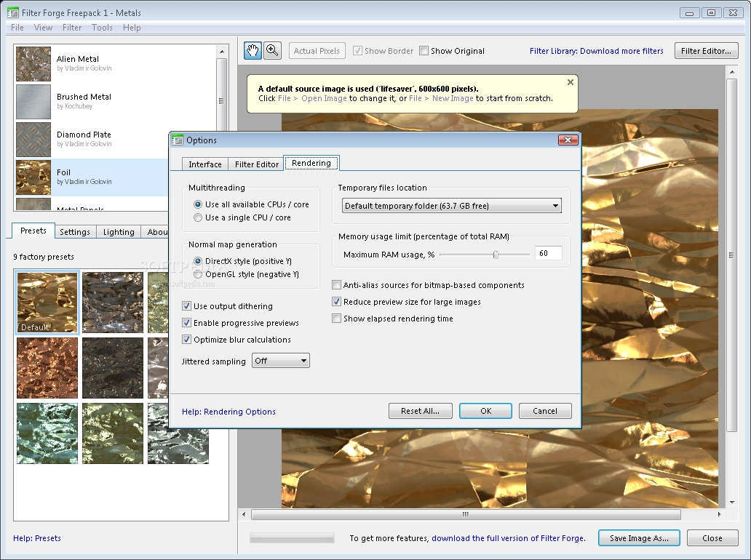Click the filter list scroll up arrow
751x560 pixels.
tap(222, 51)
